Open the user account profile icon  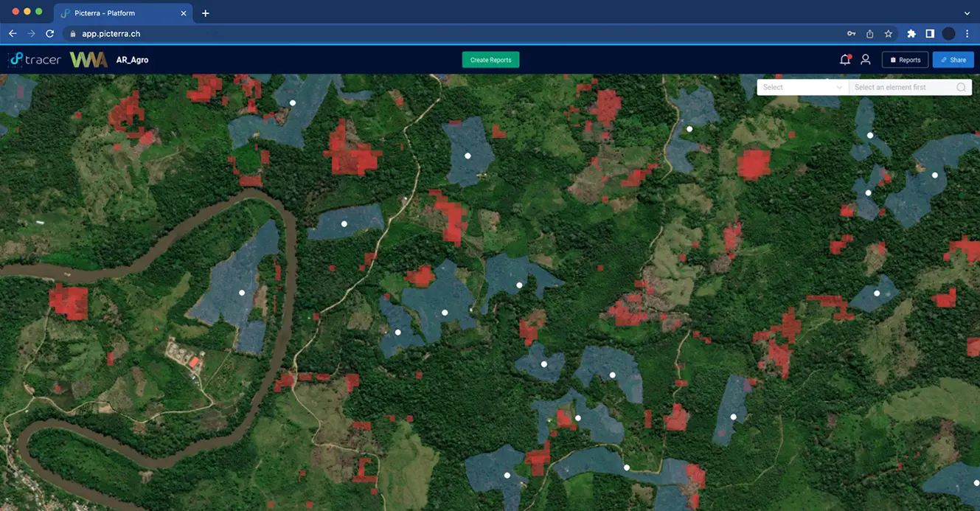pyautogui.click(x=866, y=60)
